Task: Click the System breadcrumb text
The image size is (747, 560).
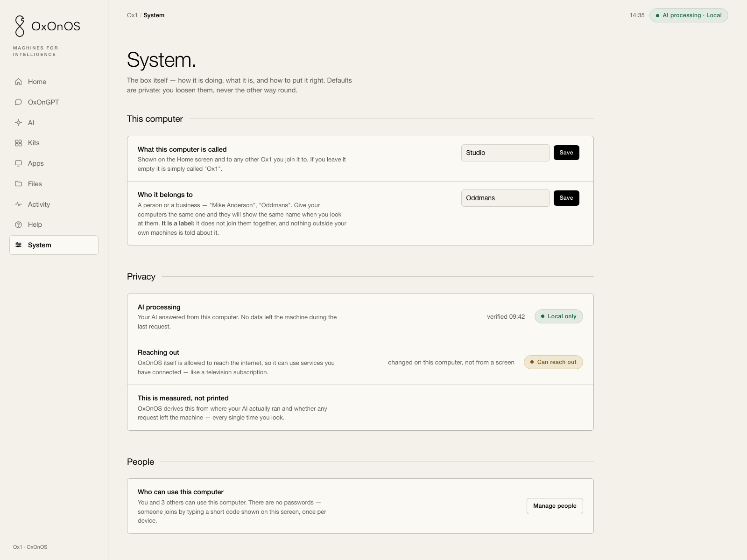Action: [154, 15]
